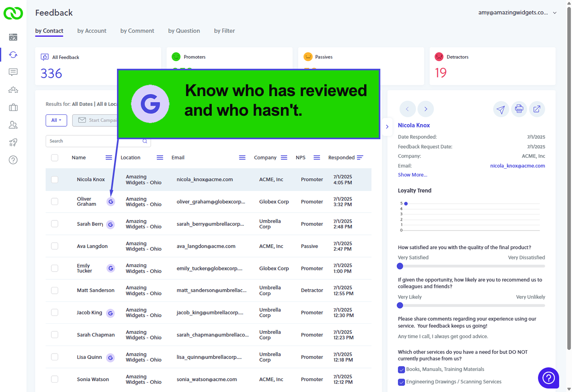This screenshot has height=392, width=572.
Task: Select the All Feedback card
Action: coord(98,66)
